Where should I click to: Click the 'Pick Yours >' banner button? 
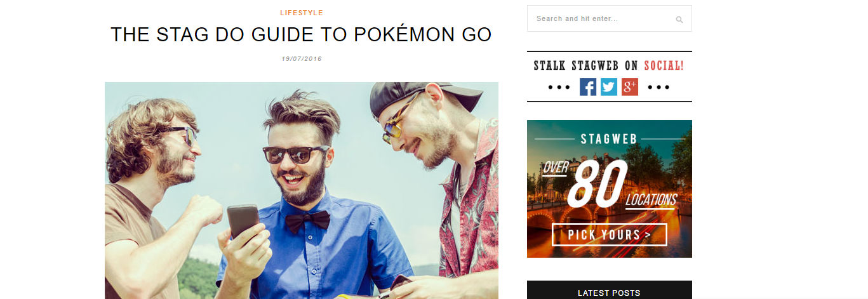coord(610,234)
